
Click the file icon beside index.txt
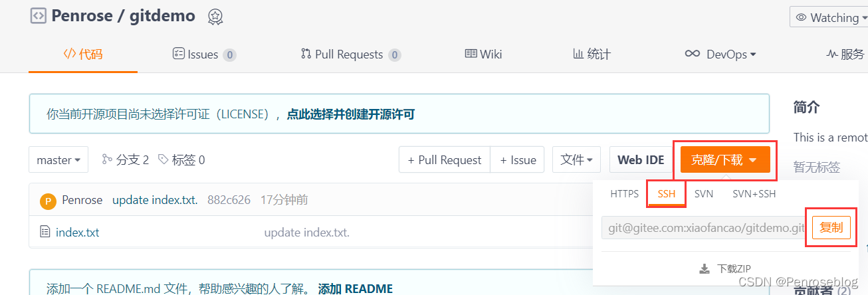pyautogui.click(x=45, y=232)
